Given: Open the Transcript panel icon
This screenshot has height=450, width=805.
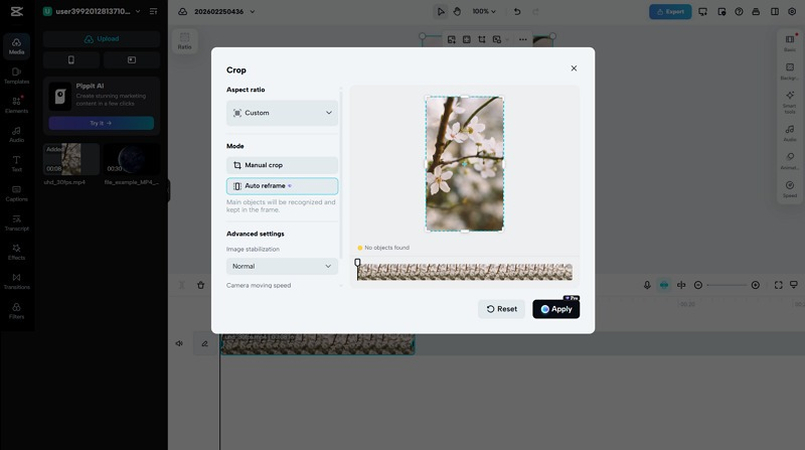Looking at the screenshot, I should pos(16,223).
